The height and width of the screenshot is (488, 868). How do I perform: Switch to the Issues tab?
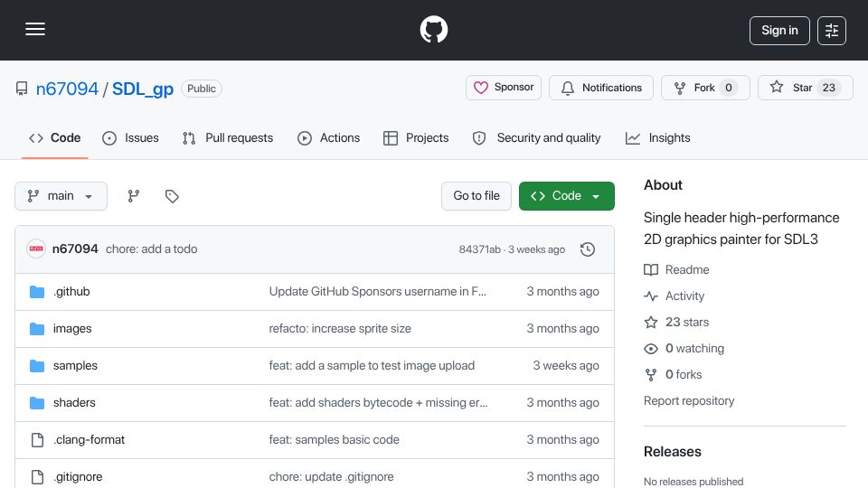(130, 137)
